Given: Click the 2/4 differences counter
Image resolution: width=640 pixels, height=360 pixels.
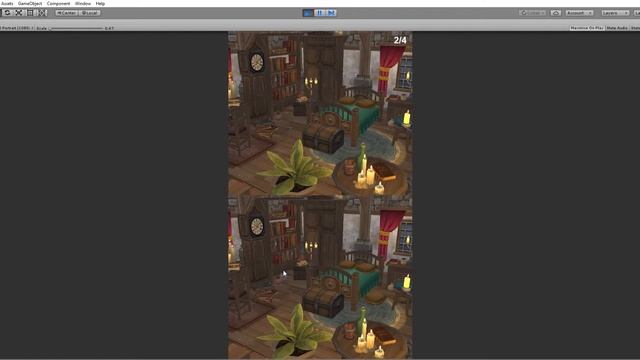Looking at the screenshot, I should tap(400, 40).
